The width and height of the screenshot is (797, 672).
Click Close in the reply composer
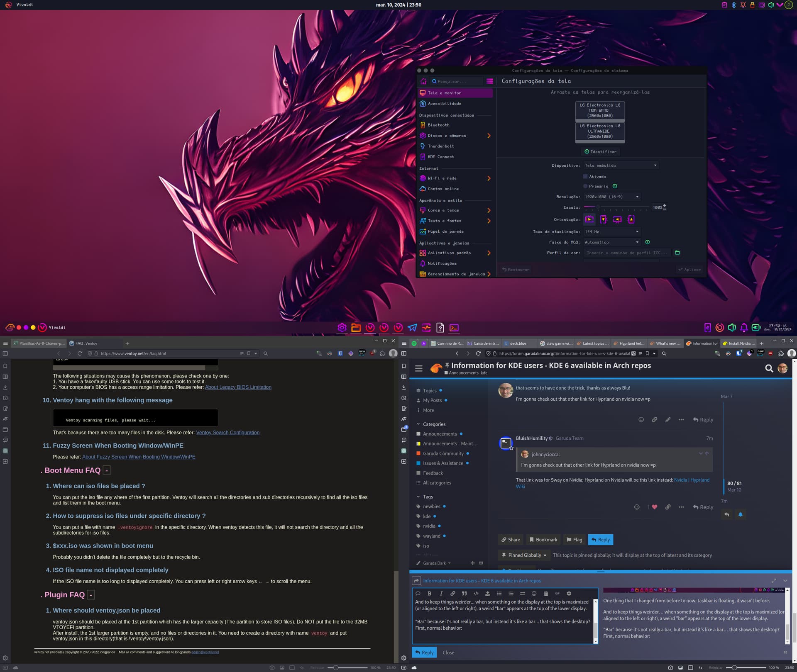click(x=448, y=653)
